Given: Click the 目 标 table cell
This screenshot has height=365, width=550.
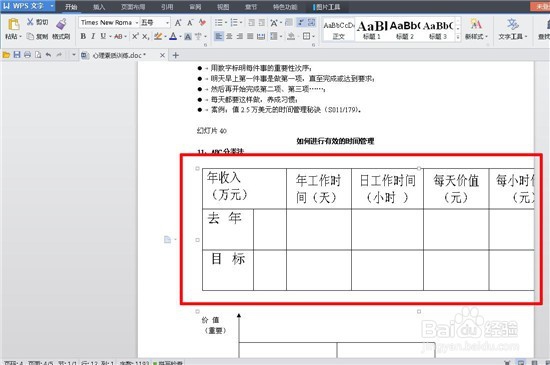Looking at the screenshot, I should point(228,270).
